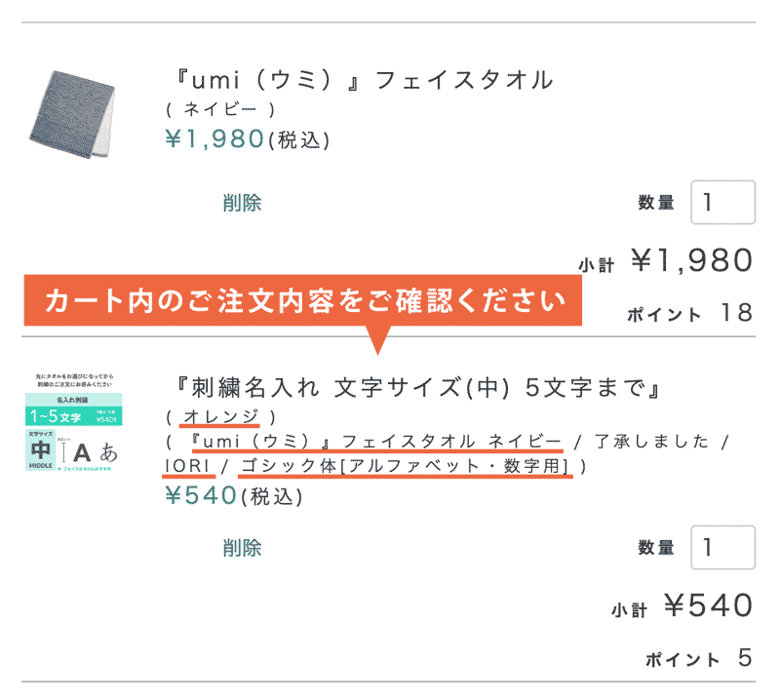Focus the quantity field for the face towel

[x=722, y=203]
